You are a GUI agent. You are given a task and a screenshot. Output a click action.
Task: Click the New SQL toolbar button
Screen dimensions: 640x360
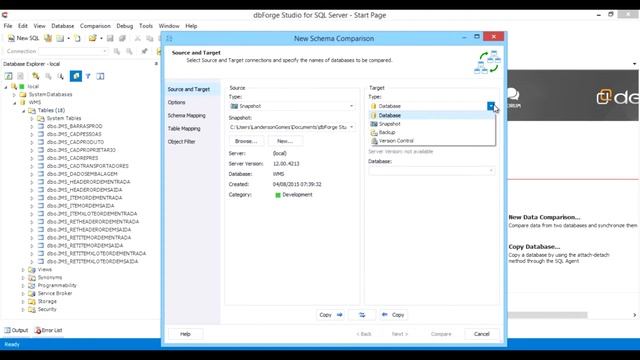pyautogui.click(x=24, y=38)
